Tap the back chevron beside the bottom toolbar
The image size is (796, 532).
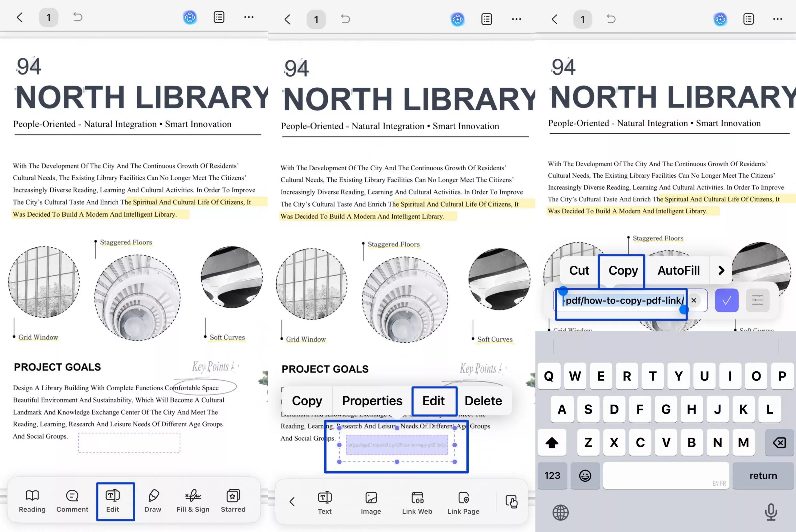pos(292,502)
